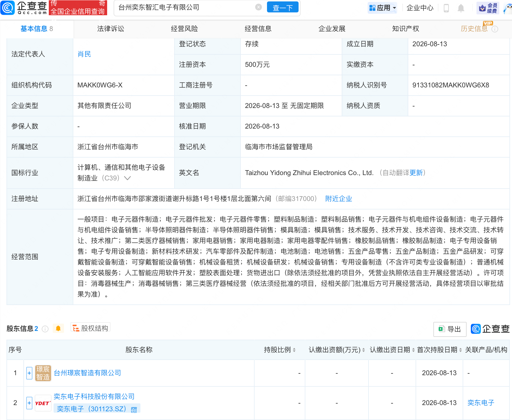Switch to 经营信息 tab

(x=258, y=29)
